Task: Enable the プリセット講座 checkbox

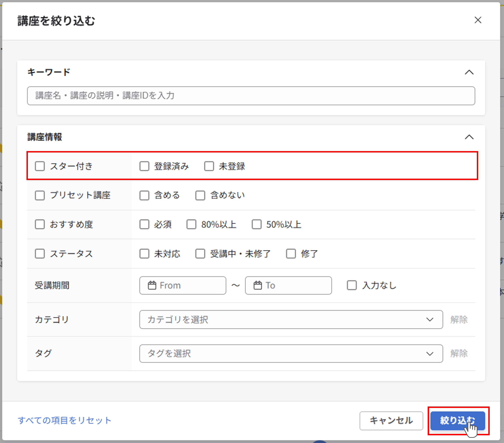Action: coord(40,195)
